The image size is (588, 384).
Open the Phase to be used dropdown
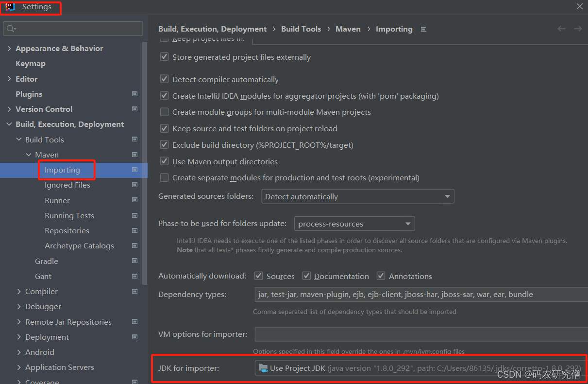(x=407, y=224)
